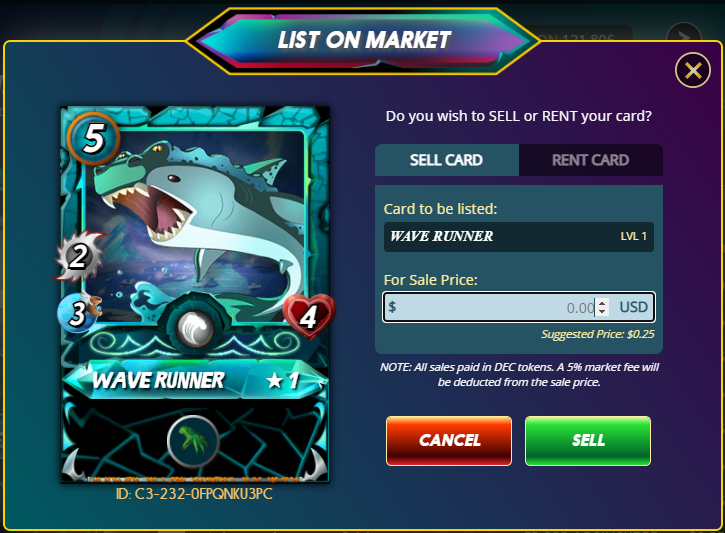Image resolution: width=725 pixels, height=533 pixels.
Task: Decrease price with the down stepper arrow
Action: [x=602, y=312]
